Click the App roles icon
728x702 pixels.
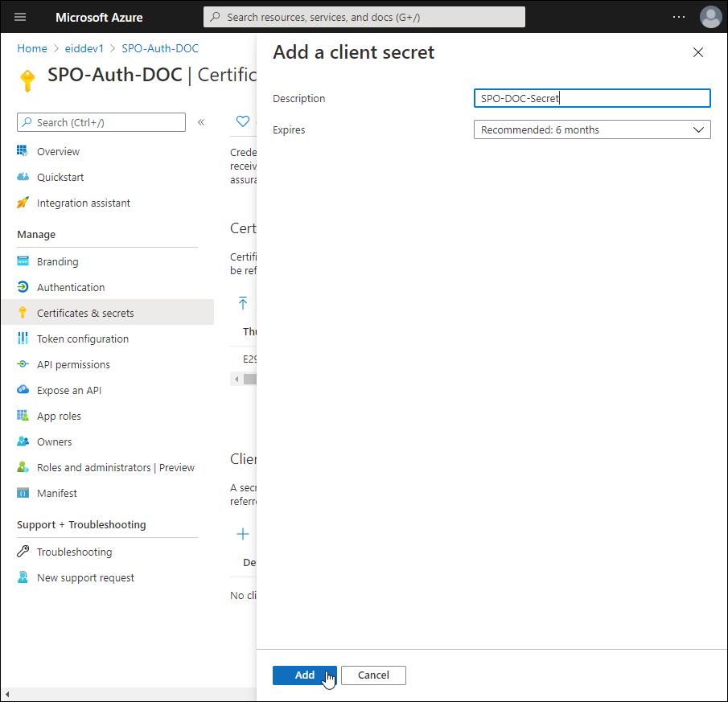[x=23, y=416]
